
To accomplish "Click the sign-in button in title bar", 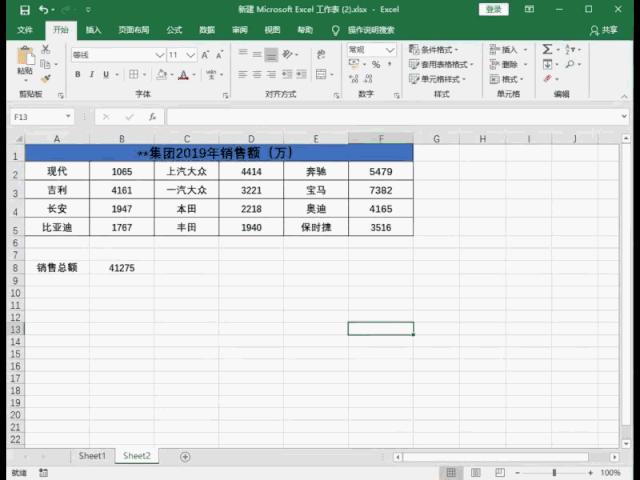I will click(493, 9).
